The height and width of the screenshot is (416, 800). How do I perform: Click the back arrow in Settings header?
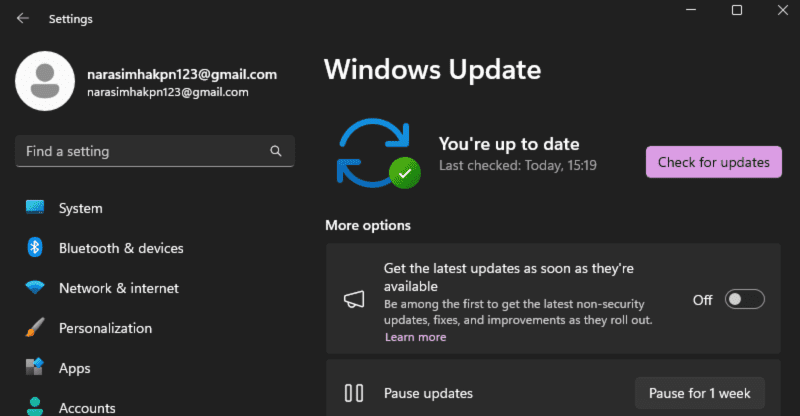pos(22,17)
